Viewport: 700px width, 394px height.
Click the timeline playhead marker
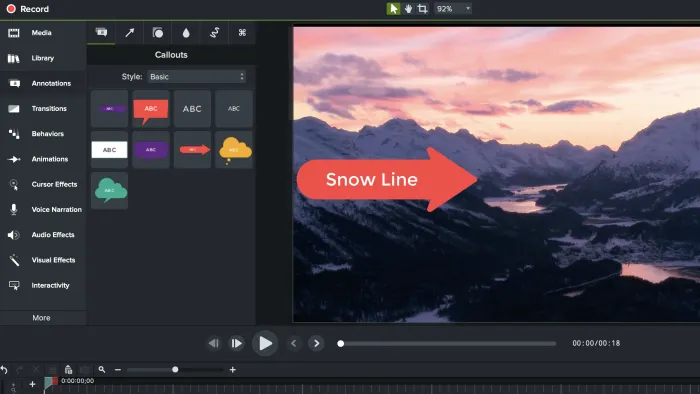pyautogui.click(x=50, y=382)
